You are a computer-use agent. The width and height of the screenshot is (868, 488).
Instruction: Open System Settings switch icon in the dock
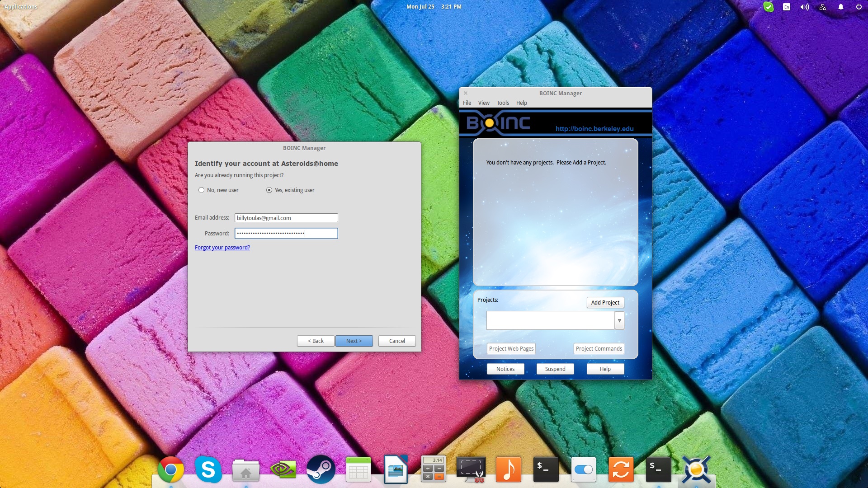coord(584,470)
